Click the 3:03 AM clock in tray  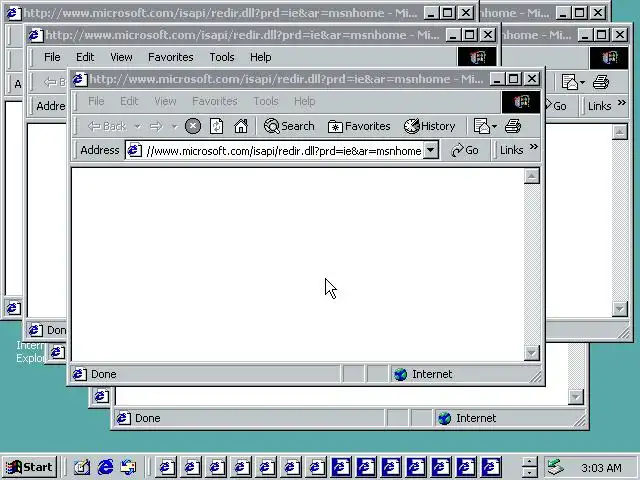click(601, 468)
